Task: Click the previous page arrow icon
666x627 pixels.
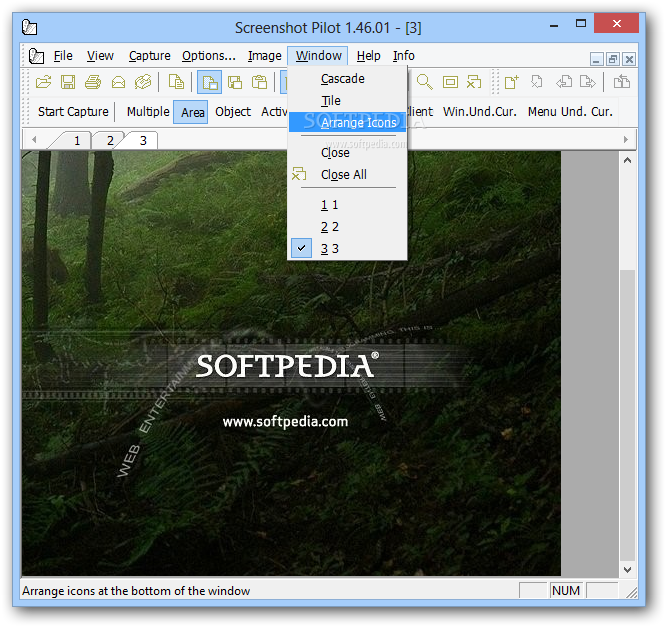Action: coord(564,82)
